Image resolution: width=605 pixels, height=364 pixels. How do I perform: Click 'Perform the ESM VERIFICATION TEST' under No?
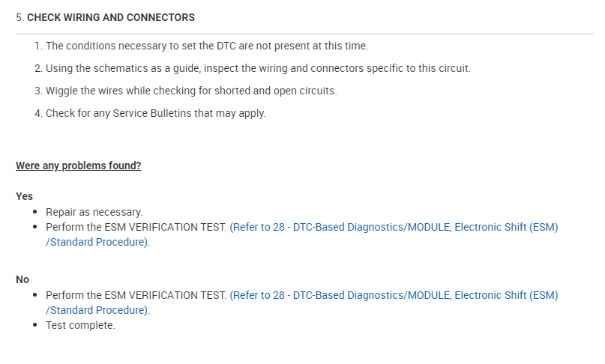click(x=136, y=295)
